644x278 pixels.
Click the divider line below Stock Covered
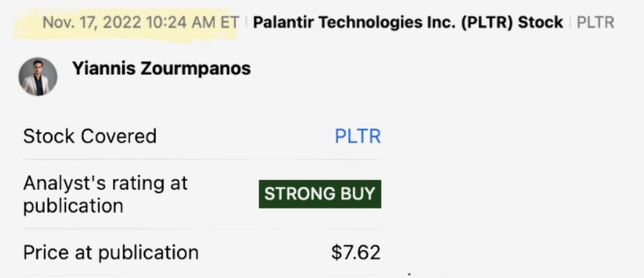click(202, 160)
